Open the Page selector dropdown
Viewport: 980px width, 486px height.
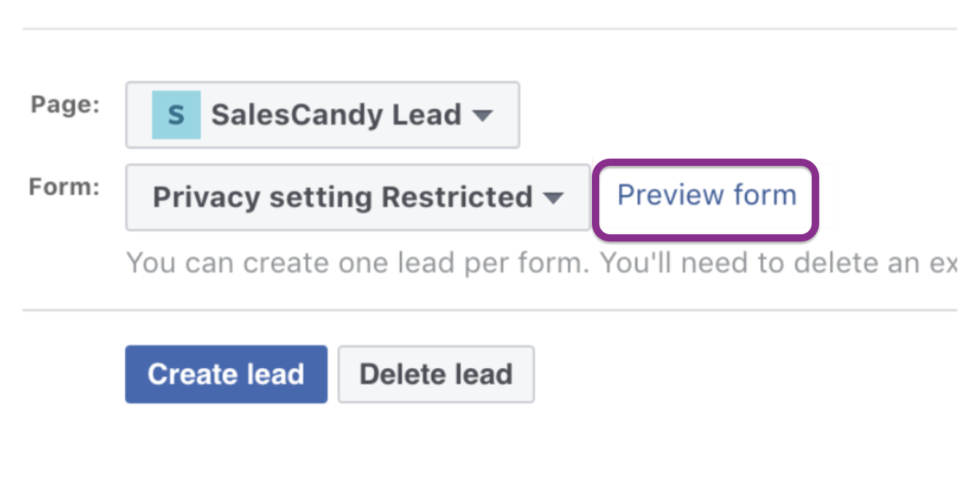(322, 115)
